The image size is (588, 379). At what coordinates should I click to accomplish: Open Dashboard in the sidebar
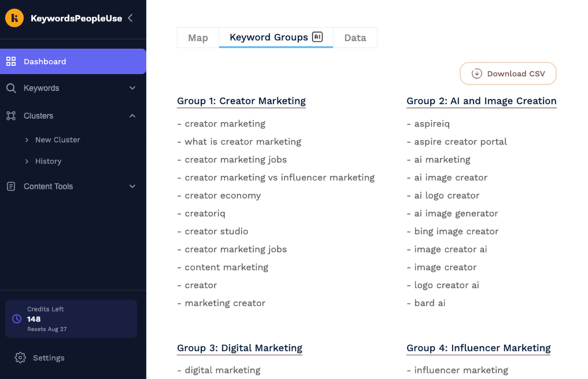click(73, 61)
